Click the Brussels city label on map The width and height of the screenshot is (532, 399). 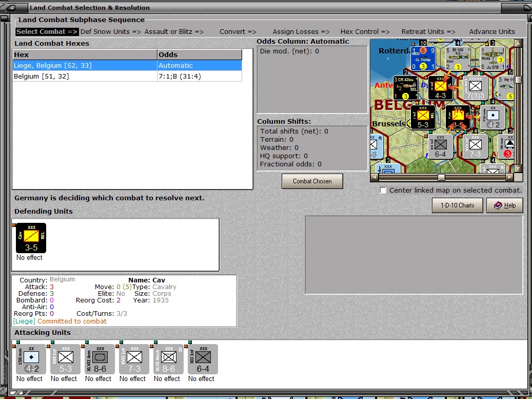(388, 124)
